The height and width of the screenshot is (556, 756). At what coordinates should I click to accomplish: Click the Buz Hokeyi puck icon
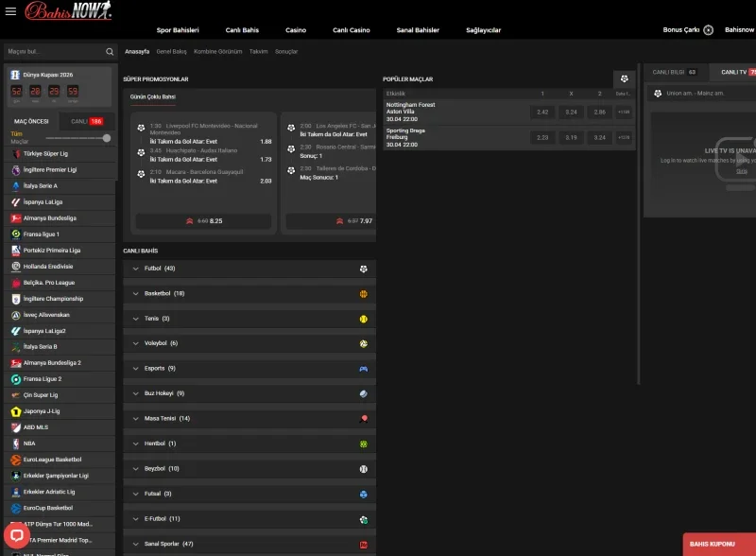coord(364,393)
